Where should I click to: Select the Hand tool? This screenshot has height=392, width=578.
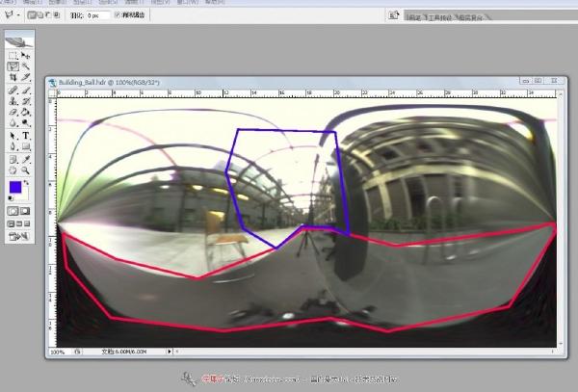(13, 170)
